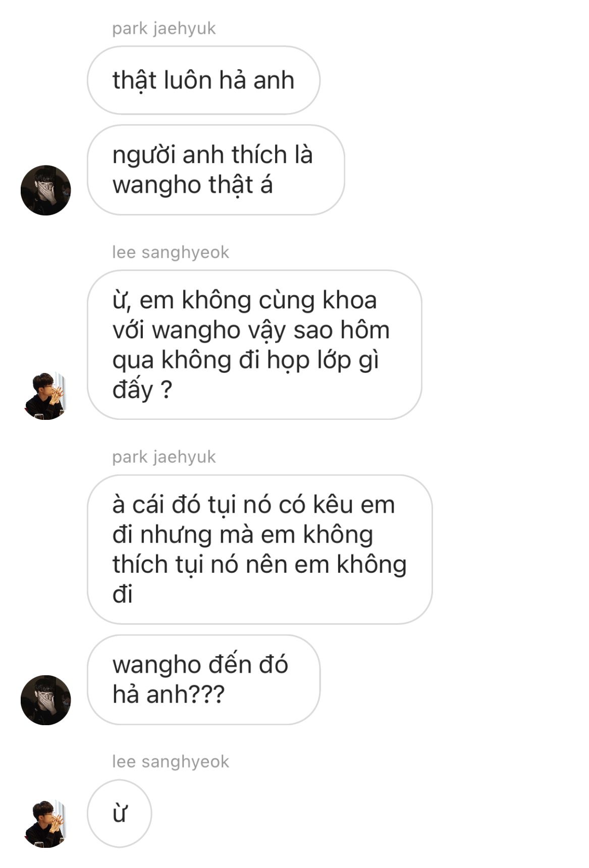Click the topmost 'park jaehyuk' sender name
The width and height of the screenshot is (589, 868).
164,29
